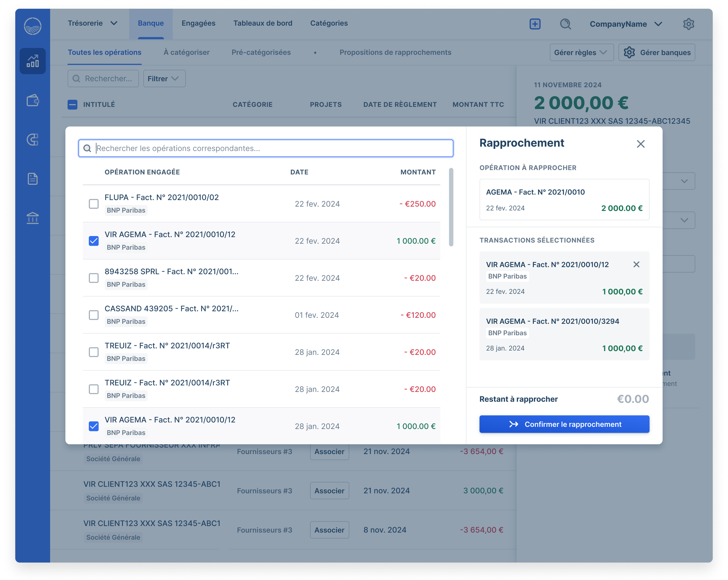Click the magnifier search icon in top bar

tap(565, 24)
